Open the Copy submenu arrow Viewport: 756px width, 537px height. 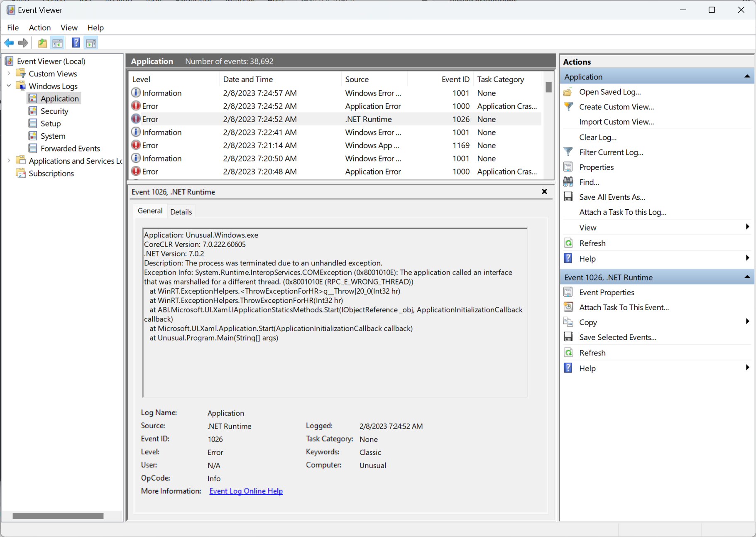(747, 321)
